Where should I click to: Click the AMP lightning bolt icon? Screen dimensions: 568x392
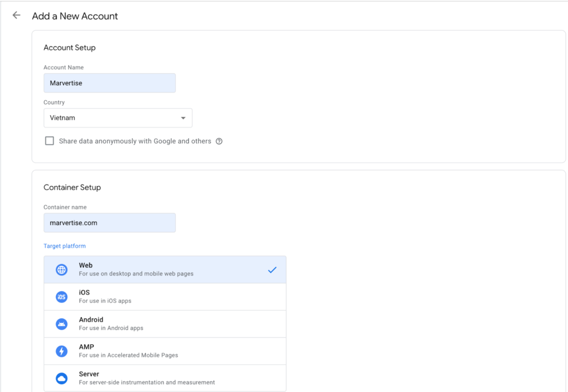click(x=62, y=351)
